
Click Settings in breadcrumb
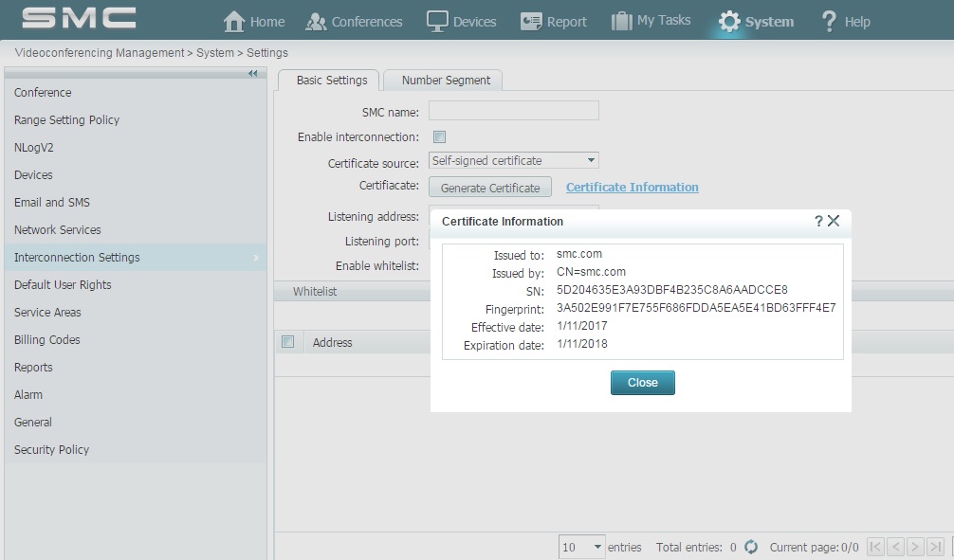point(267,53)
